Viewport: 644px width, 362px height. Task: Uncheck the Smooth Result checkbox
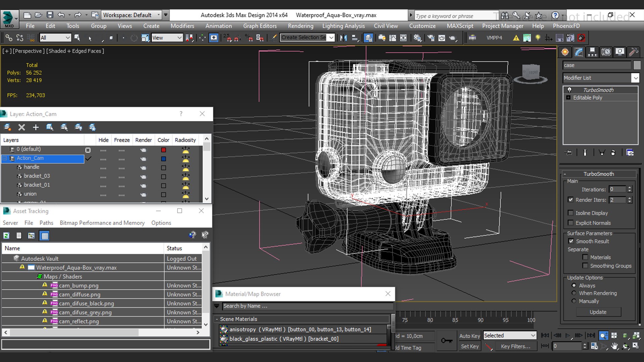pos(571,241)
